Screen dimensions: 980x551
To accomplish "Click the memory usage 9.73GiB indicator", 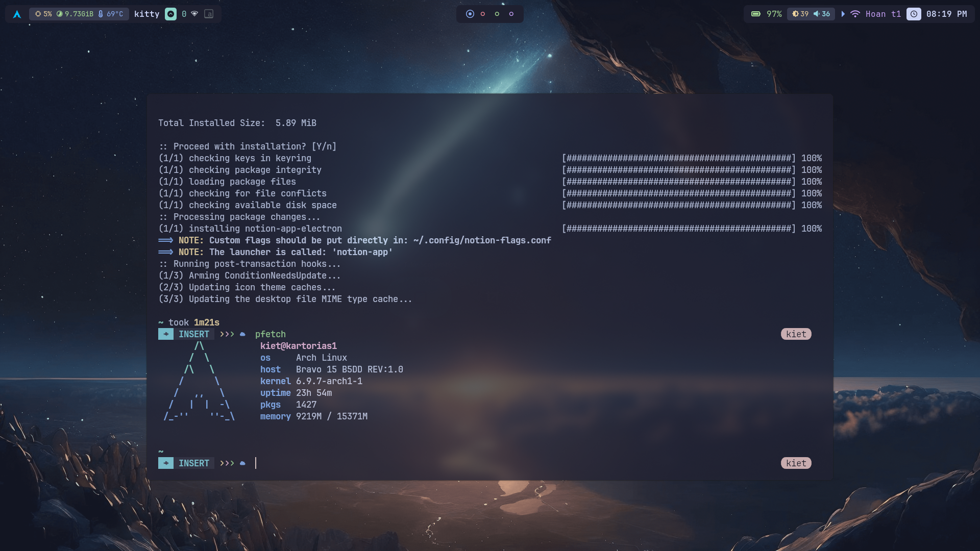I will point(75,14).
